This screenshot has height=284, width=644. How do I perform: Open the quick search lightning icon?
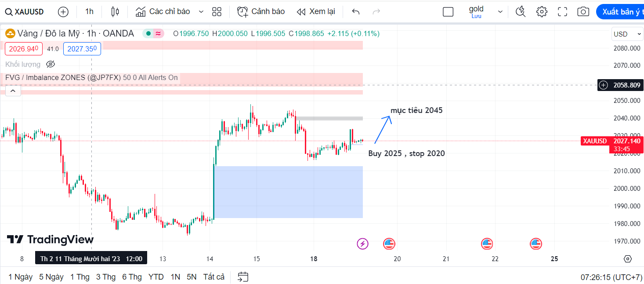tap(521, 12)
